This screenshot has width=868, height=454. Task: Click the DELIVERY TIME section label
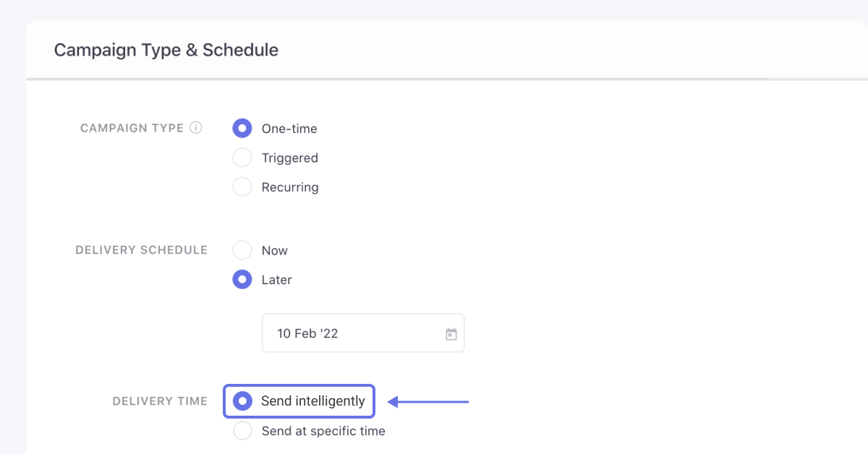click(x=160, y=401)
